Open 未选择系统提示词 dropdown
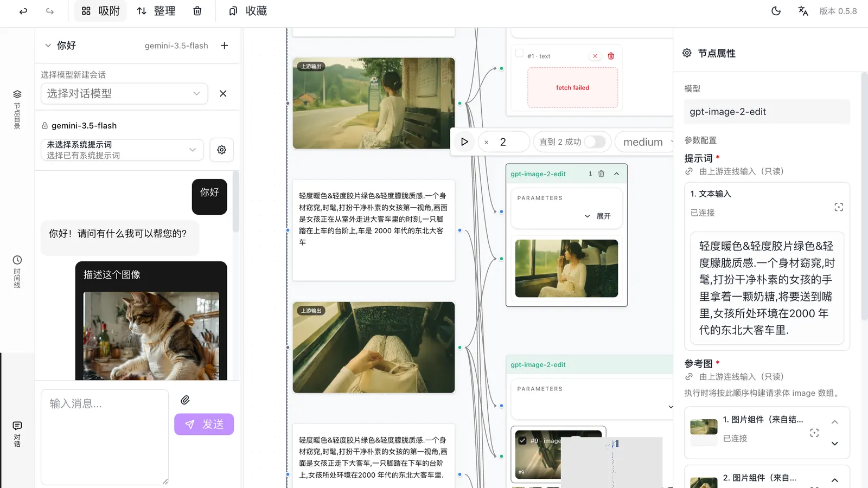868x488 pixels. coord(122,150)
